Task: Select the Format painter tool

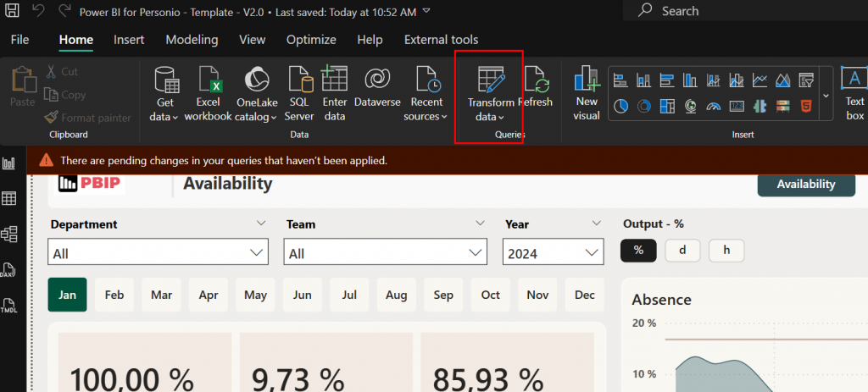Action: (x=88, y=118)
